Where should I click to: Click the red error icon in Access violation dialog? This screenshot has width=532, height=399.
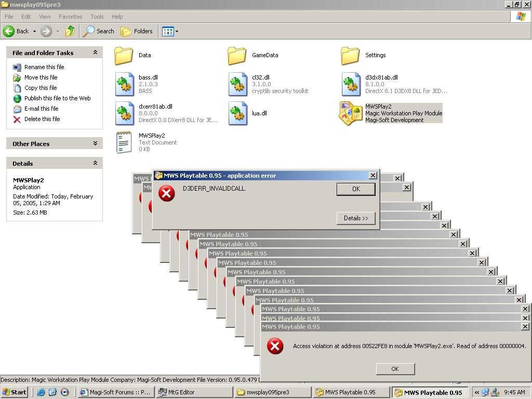(x=275, y=346)
